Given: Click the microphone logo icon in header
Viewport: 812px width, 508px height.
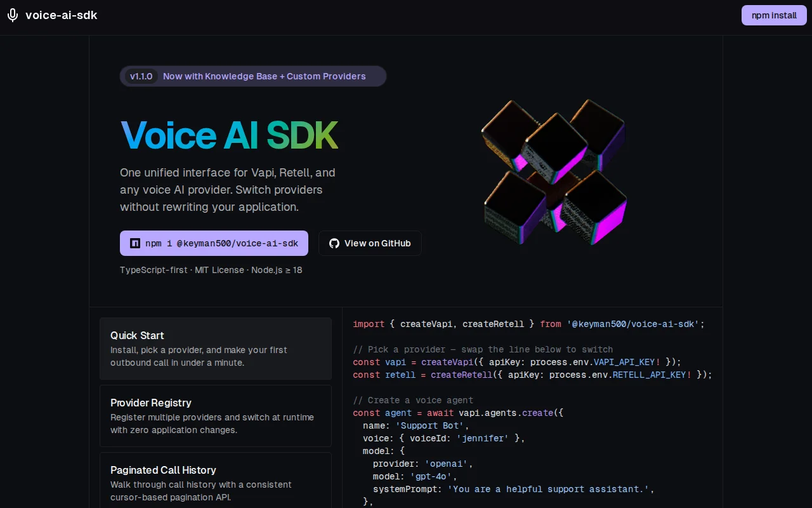Looking at the screenshot, I should pyautogui.click(x=13, y=15).
